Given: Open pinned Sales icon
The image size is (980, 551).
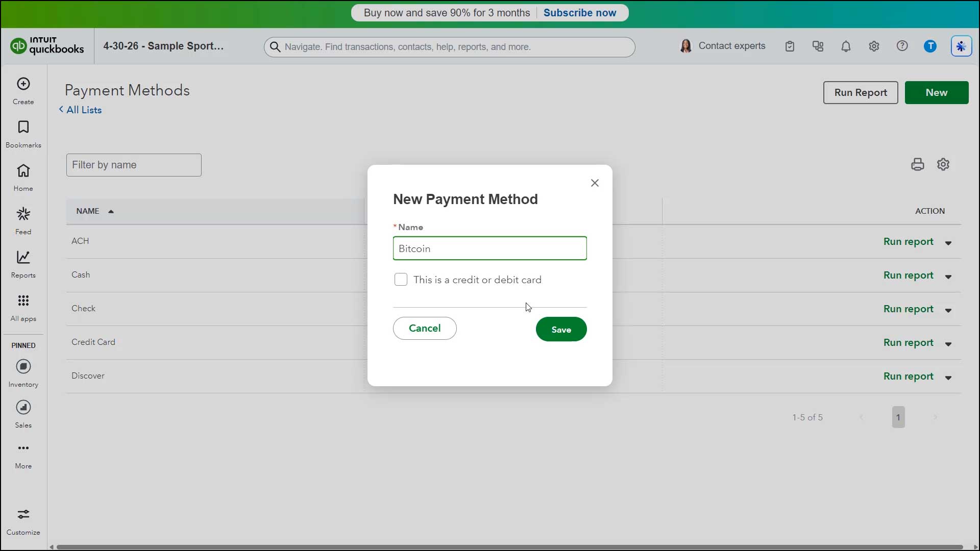Looking at the screenshot, I should pyautogui.click(x=23, y=408).
